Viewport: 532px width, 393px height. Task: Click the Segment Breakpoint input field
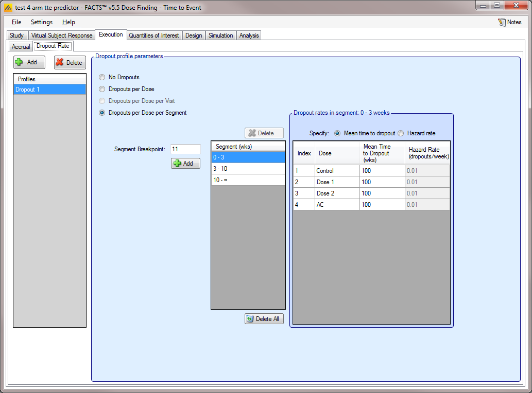coord(185,149)
